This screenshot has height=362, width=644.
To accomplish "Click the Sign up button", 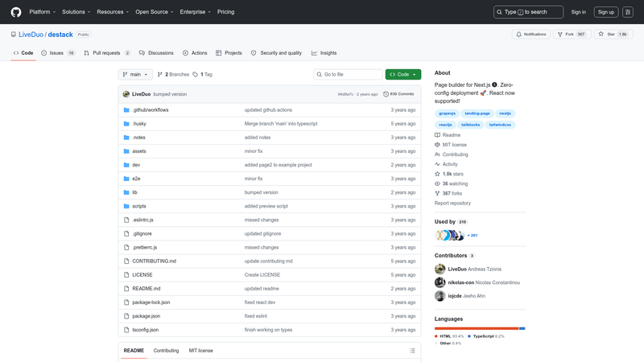I will click(x=606, y=12).
